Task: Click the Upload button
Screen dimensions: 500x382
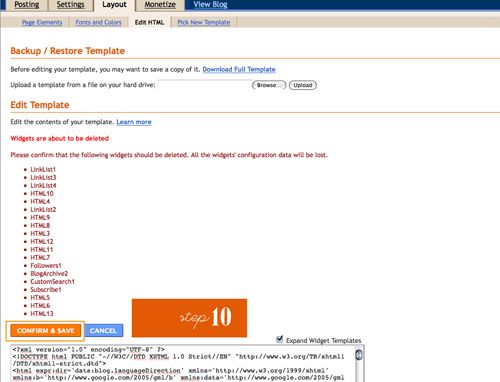Action: coord(303,85)
